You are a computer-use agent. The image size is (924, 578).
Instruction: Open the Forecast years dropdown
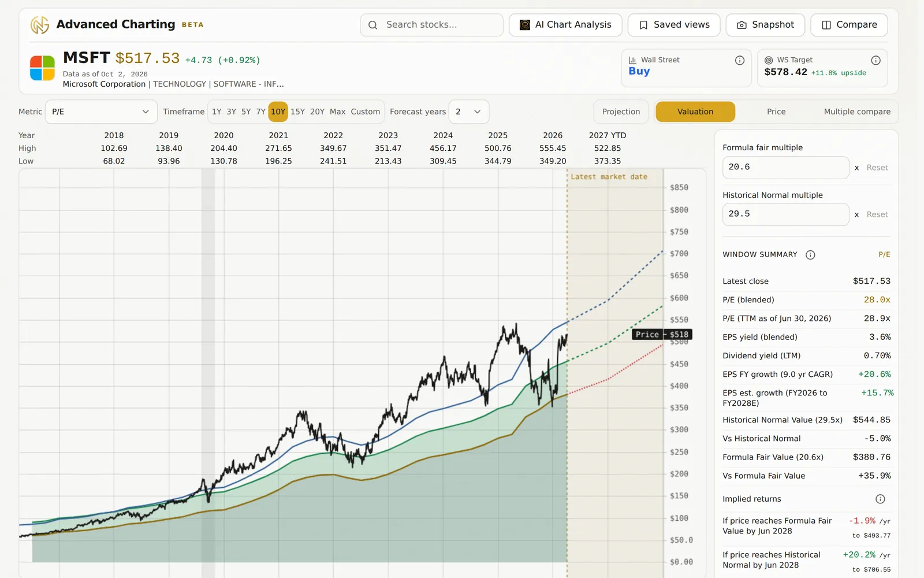point(468,112)
